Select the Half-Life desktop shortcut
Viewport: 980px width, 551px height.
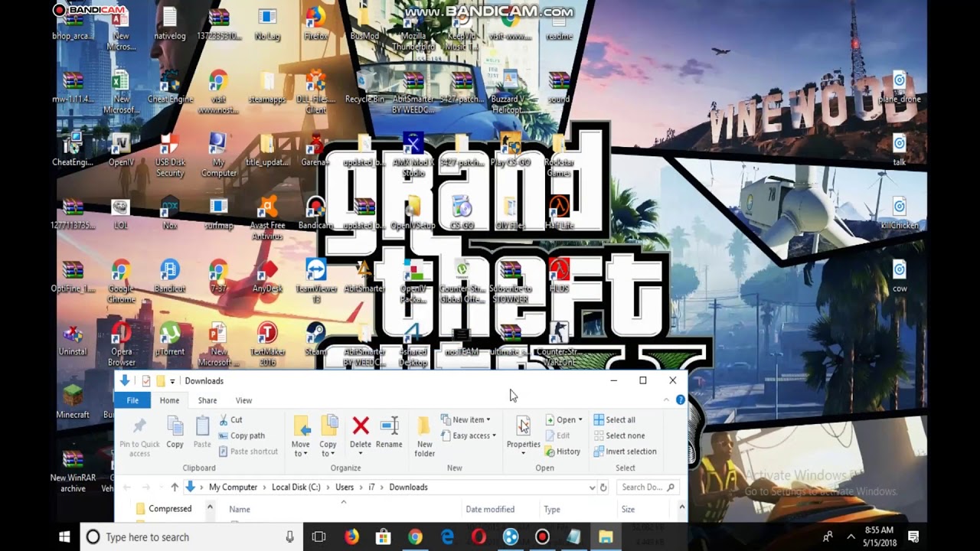(x=559, y=214)
